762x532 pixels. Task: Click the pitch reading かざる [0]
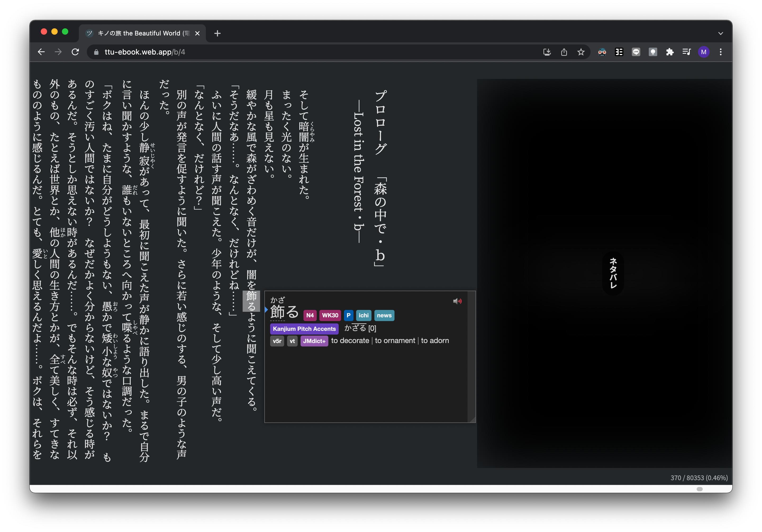click(x=360, y=328)
